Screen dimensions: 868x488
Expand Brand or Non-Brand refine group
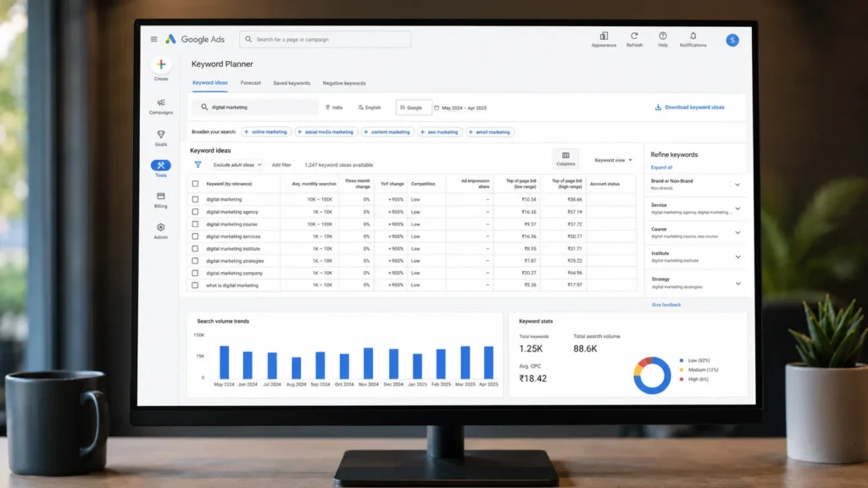[737, 185]
